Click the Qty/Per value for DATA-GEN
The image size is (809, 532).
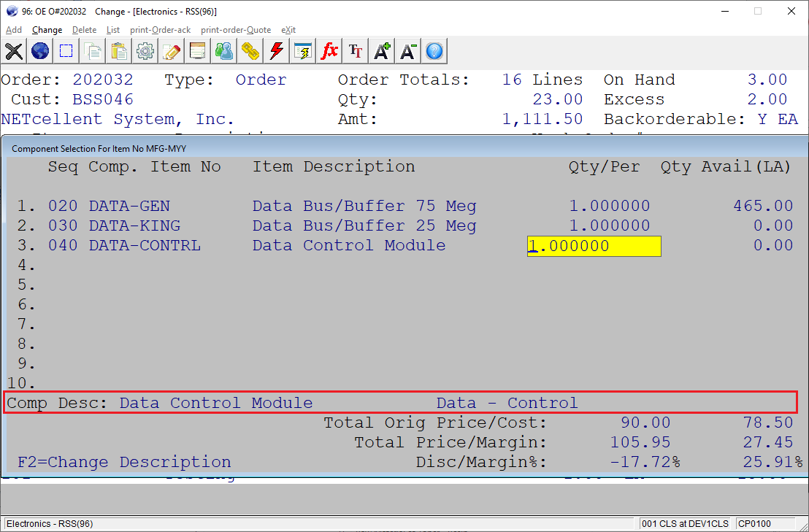610,207
